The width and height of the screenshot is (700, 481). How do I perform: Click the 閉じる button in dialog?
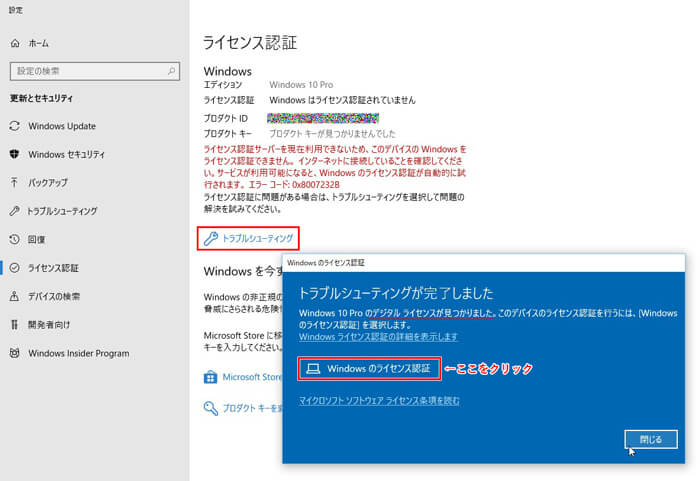coord(651,439)
